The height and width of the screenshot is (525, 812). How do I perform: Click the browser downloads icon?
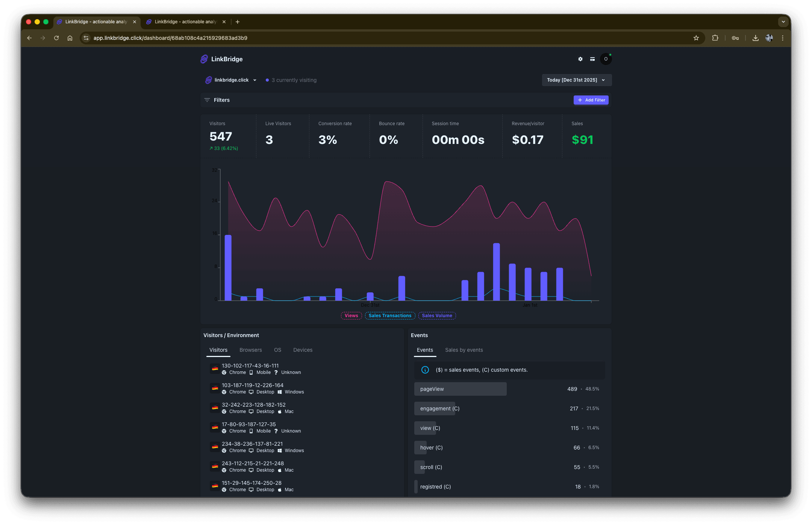coord(755,38)
